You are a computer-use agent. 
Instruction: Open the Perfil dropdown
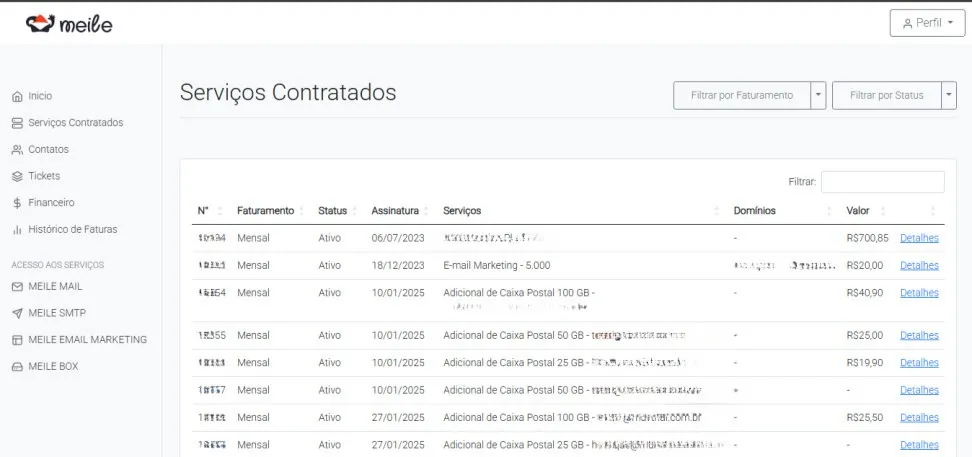pos(927,23)
